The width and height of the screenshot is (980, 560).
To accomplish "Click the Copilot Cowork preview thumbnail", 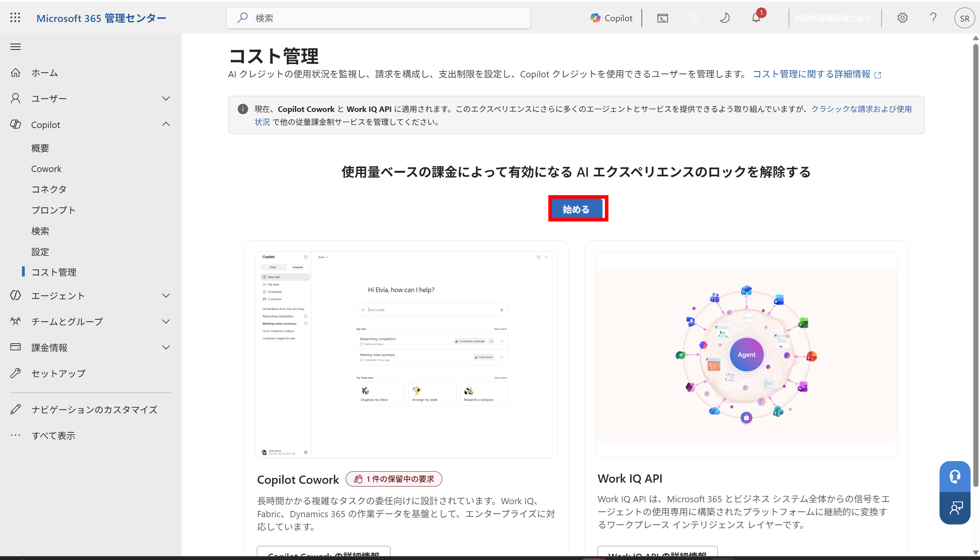I will coord(406,354).
